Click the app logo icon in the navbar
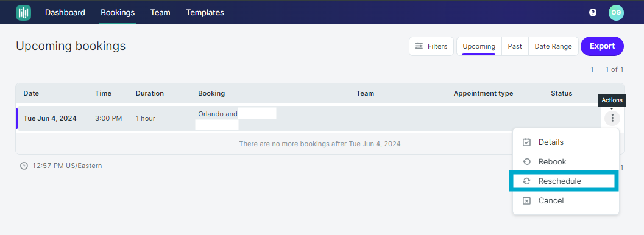The image size is (644, 235). tap(23, 13)
